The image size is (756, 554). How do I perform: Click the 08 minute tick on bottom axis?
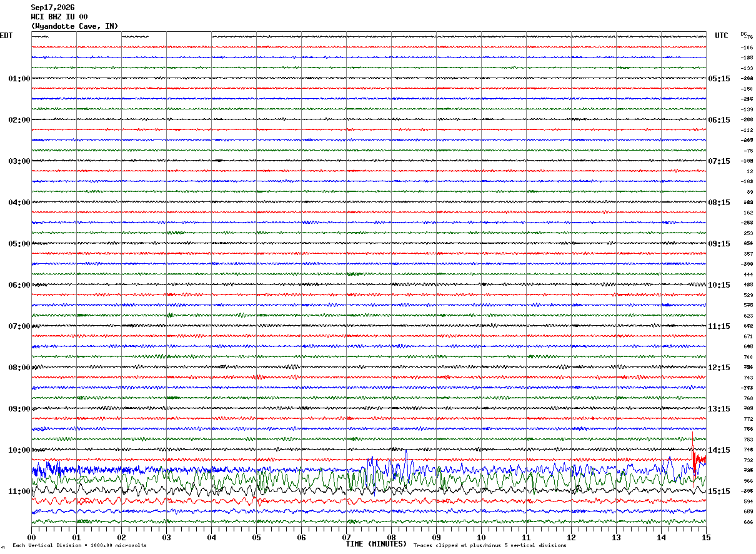click(x=391, y=537)
